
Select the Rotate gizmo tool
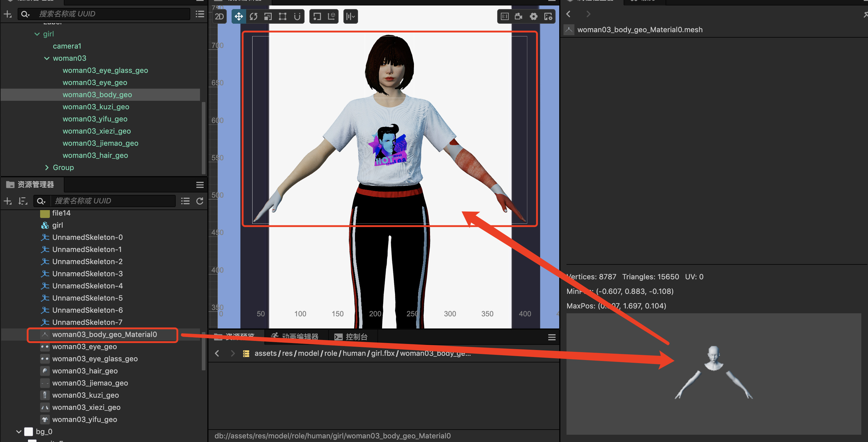click(x=253, y=16)
